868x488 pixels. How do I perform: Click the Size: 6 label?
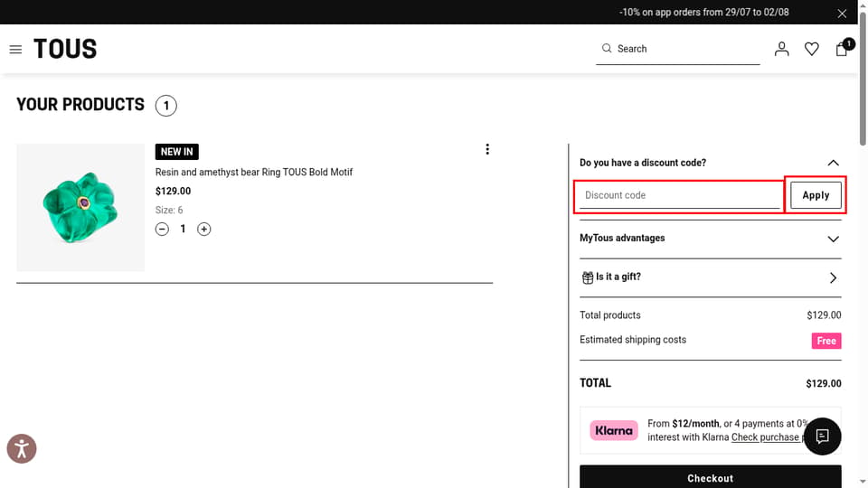(169, 211)
